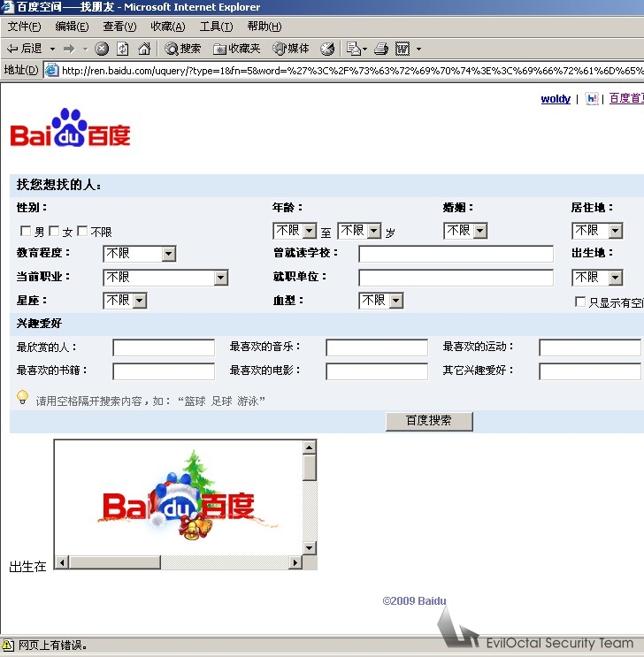
Task: Click the iframe's horizontal scrollbar thumb
Action: click(x=115, y=562)
